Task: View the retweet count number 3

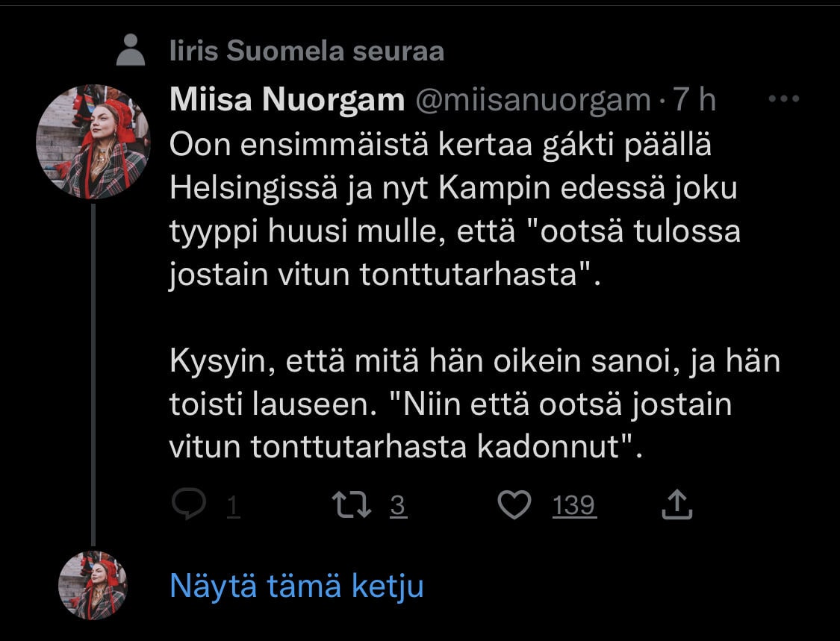Action: (398, 507)
